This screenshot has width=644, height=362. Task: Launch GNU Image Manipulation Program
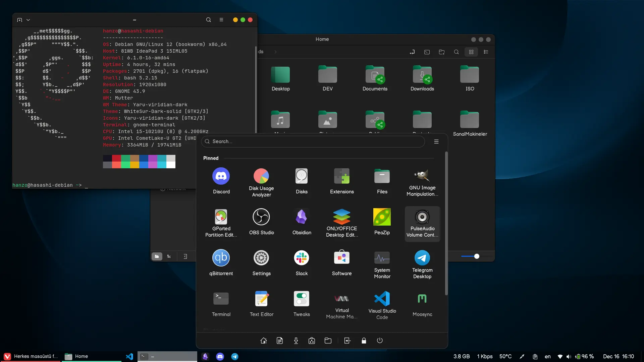tap(422, 181)
